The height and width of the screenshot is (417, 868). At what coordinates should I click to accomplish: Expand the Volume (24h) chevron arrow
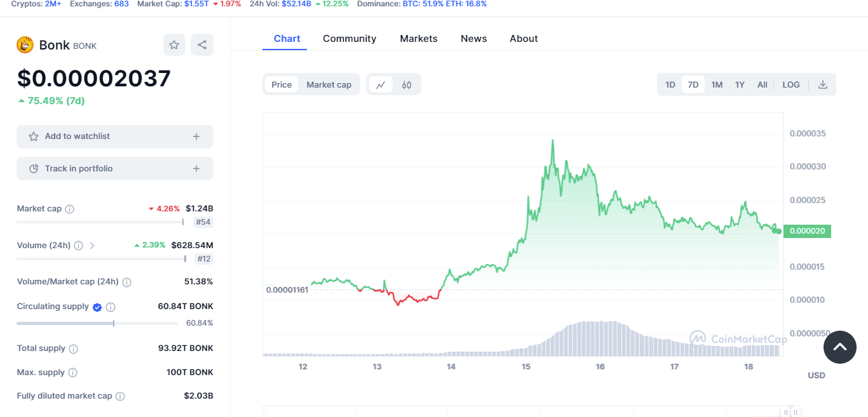tap(92, 246)
